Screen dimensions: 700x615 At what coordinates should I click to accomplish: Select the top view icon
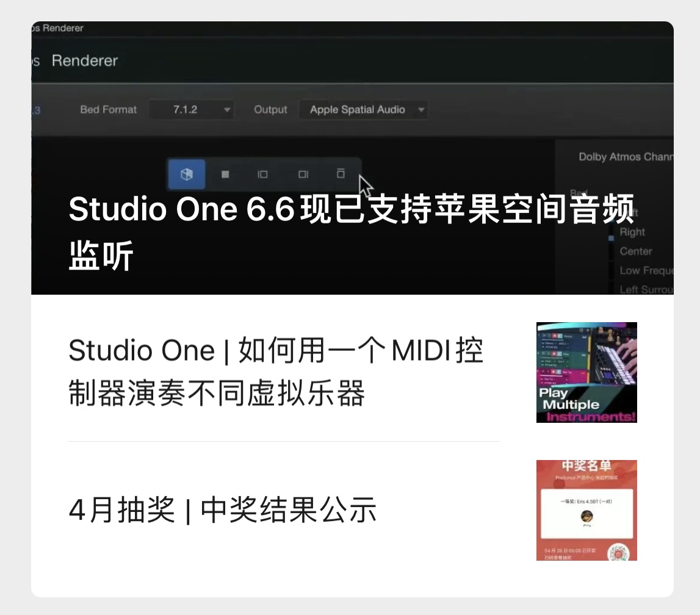(x=341, y=174)
